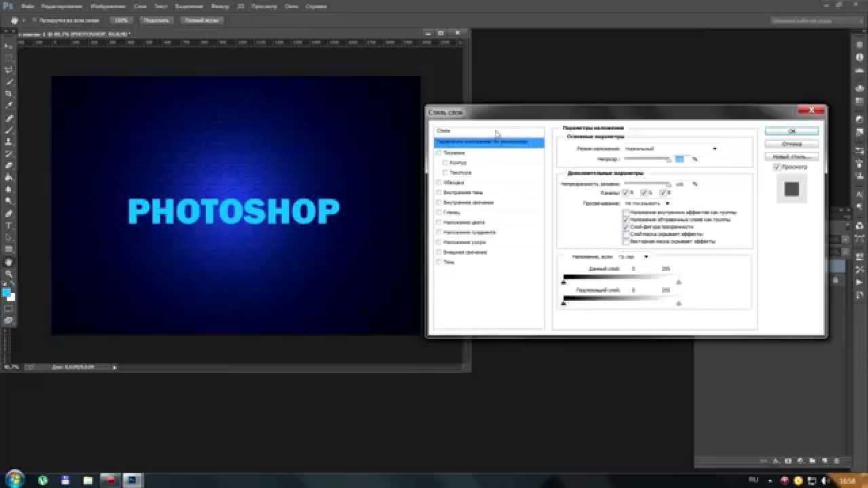
Task: Select the Zoom tool
Action: click(x=9, y=273)
